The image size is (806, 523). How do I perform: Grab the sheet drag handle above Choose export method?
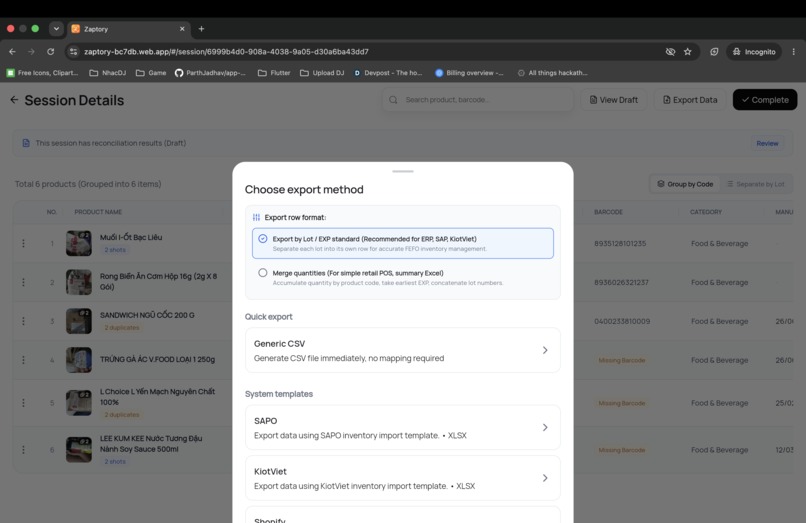click(402, 171)
